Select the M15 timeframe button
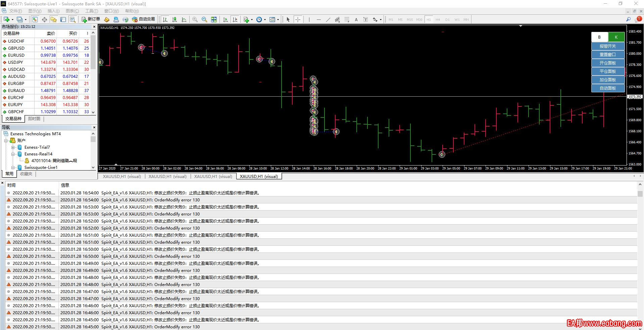 point(409,19)
